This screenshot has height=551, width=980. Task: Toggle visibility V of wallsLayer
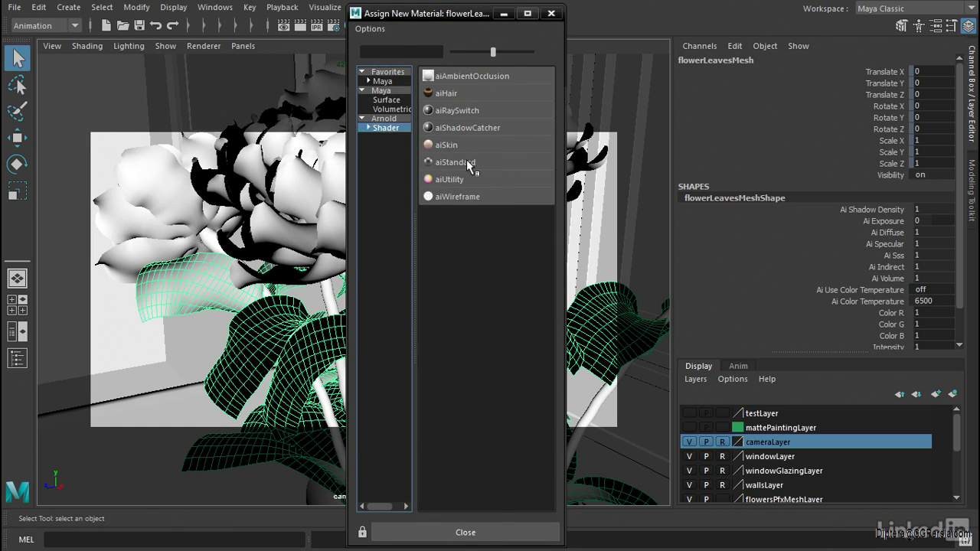[689, 485]
